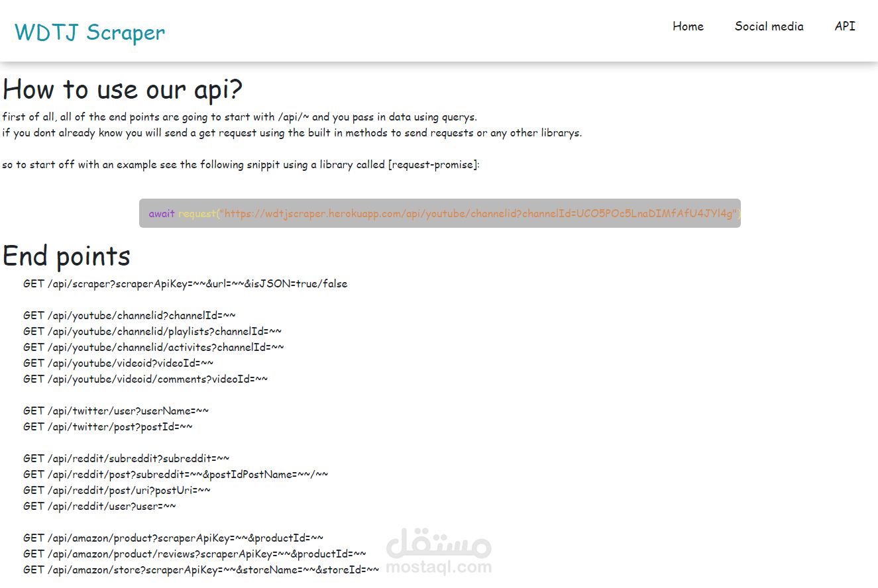Screen dimensions: 878x588
Task: Select the GET /api/twitter/post endpoint
Action: pos(108,427)
